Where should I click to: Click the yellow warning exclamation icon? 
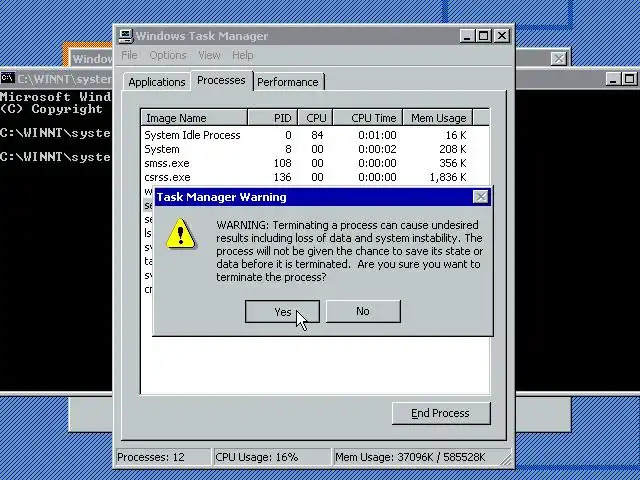(180, 234)
